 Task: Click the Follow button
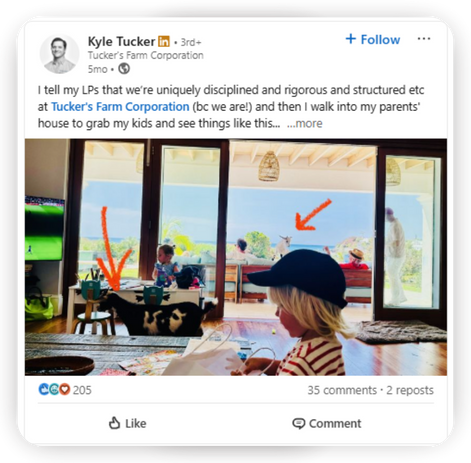coord(372,39)
